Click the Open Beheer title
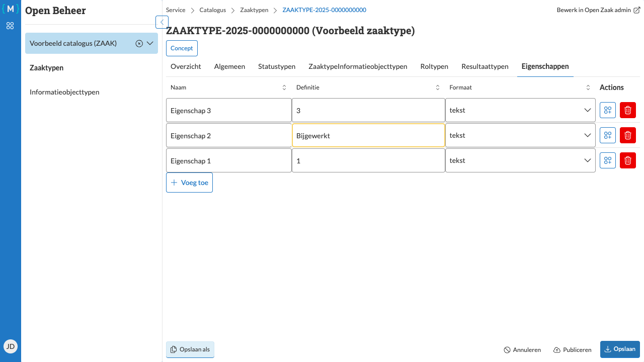The height and width of the screenshot is (362, 644). click(55, 11)
